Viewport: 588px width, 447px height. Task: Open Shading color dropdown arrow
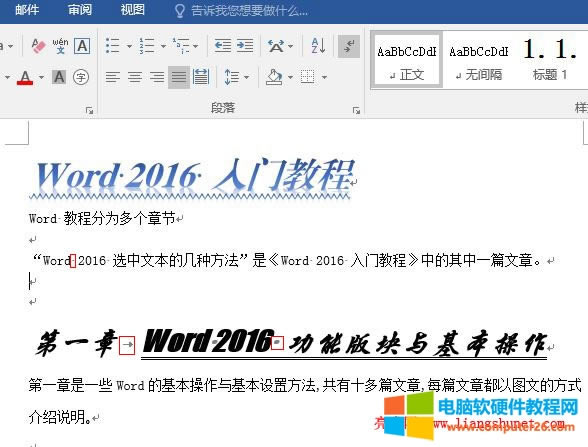290,77
